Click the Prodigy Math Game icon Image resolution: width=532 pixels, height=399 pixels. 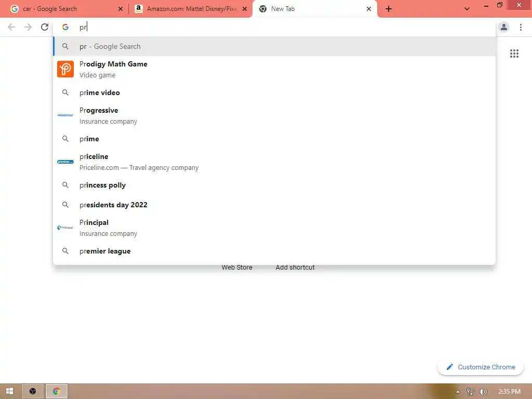(65, 69)
